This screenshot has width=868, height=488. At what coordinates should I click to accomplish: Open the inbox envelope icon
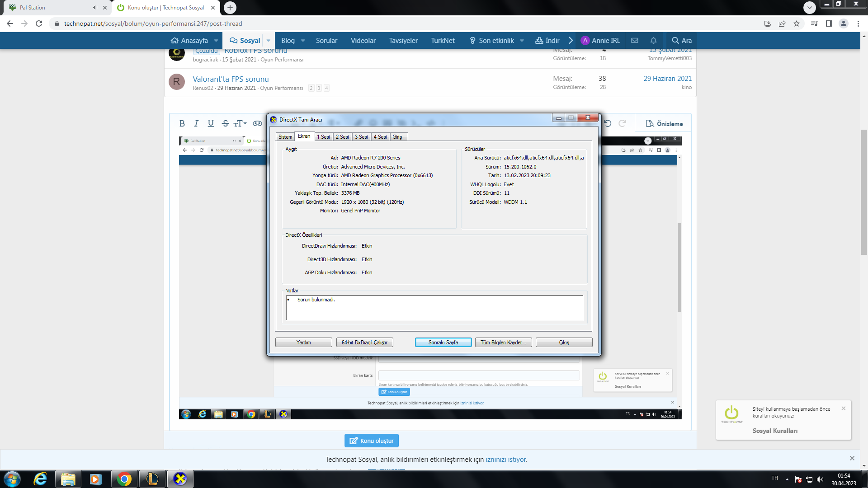[x=635, y=40]
